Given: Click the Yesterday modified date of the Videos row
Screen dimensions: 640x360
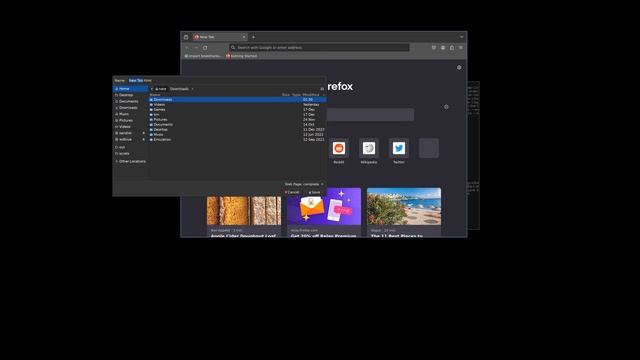Looking at the screenshot, I should tap(311, 104).
